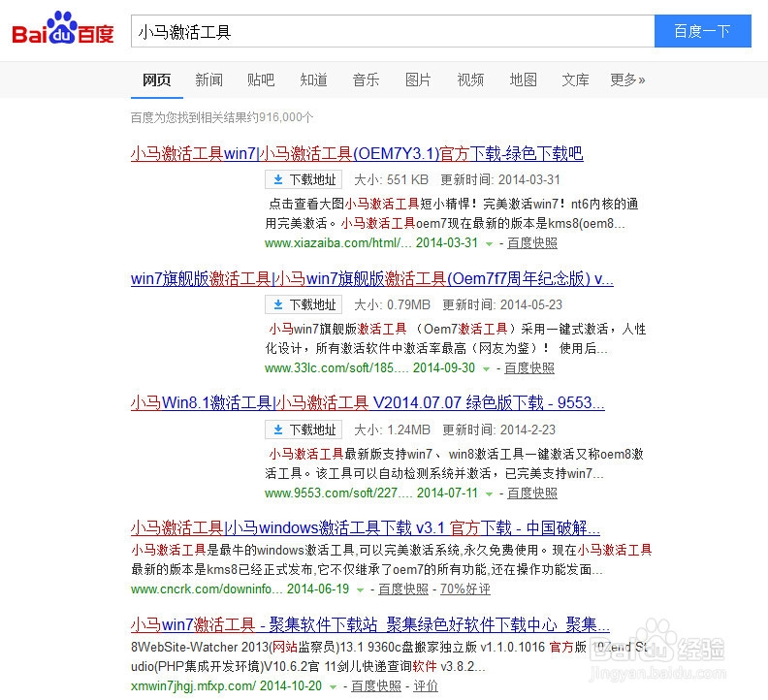Click 下载地址 button for 1.24MB result
Screen dimensions: 768x700
pos(304,430)
